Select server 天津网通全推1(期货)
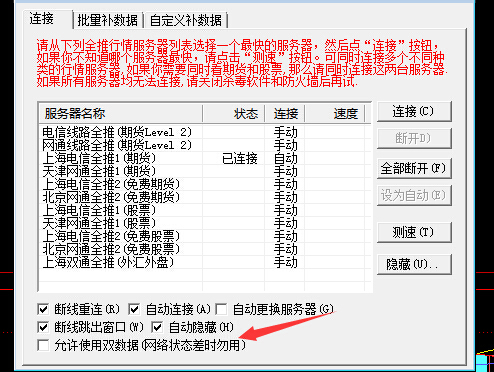 [99, 171]
